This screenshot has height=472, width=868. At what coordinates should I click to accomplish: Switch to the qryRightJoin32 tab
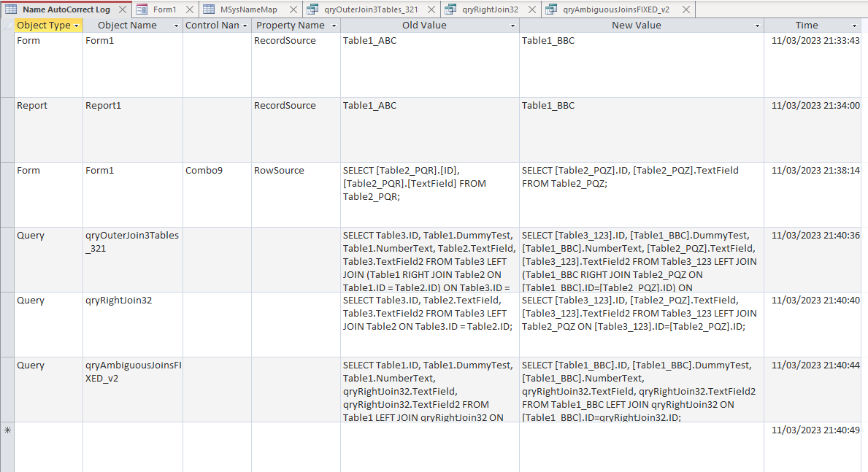(x=490, y=9)
